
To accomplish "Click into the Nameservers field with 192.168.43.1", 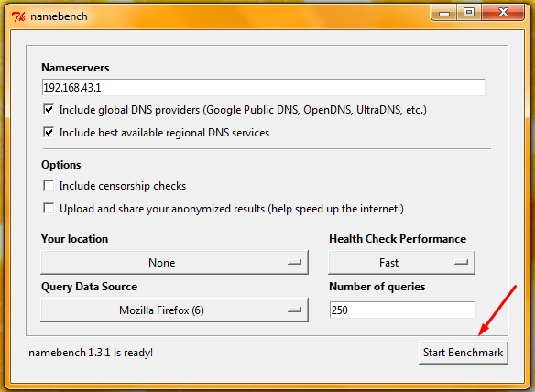I will (x=263, y=88).
